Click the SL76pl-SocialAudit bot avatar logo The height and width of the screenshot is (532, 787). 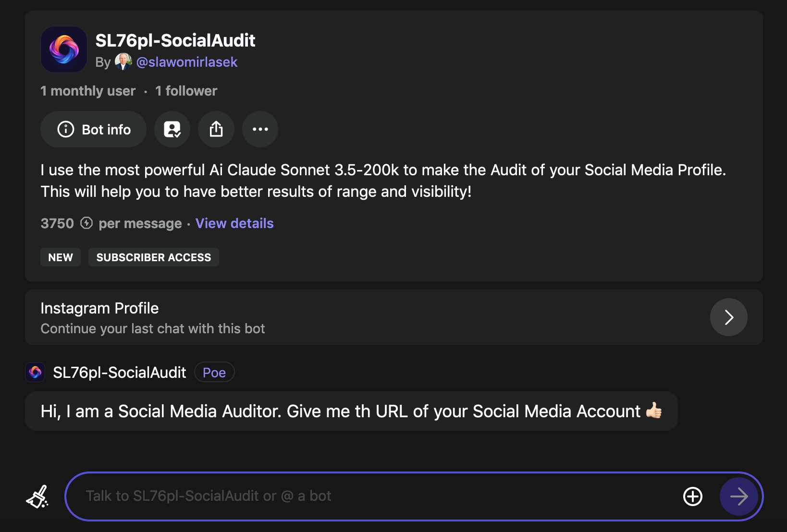point(64,49)
